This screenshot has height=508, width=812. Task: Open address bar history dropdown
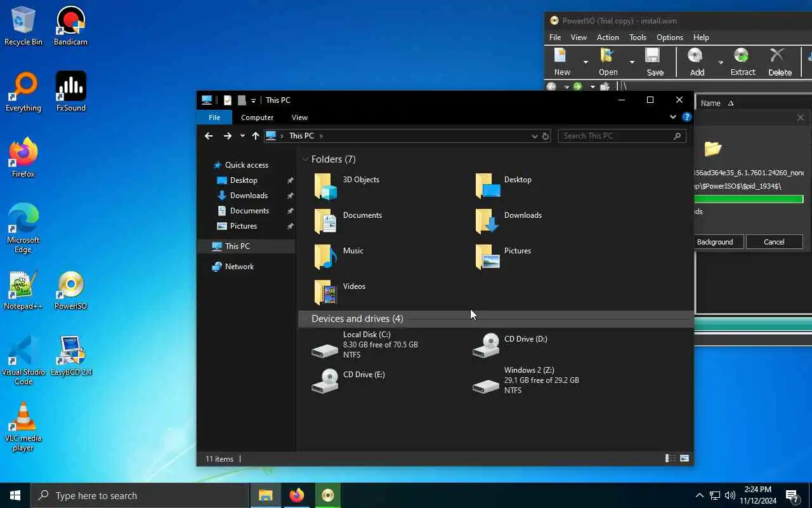click(x=534, y=136)
